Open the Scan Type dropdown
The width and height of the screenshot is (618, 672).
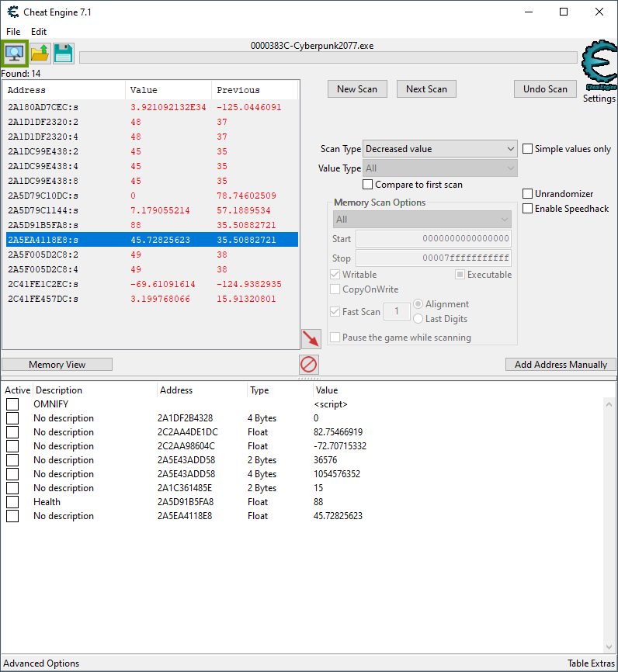click(x=439, y=149)
